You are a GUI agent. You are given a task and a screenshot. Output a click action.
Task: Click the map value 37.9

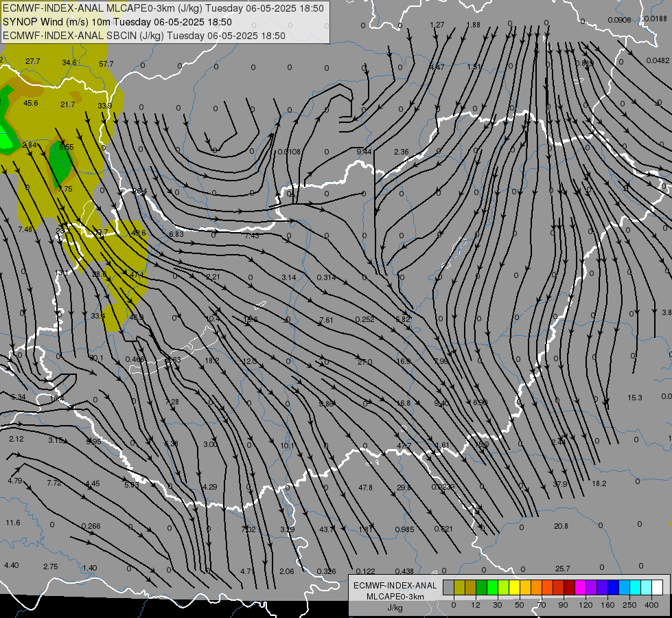coord(560,484)
